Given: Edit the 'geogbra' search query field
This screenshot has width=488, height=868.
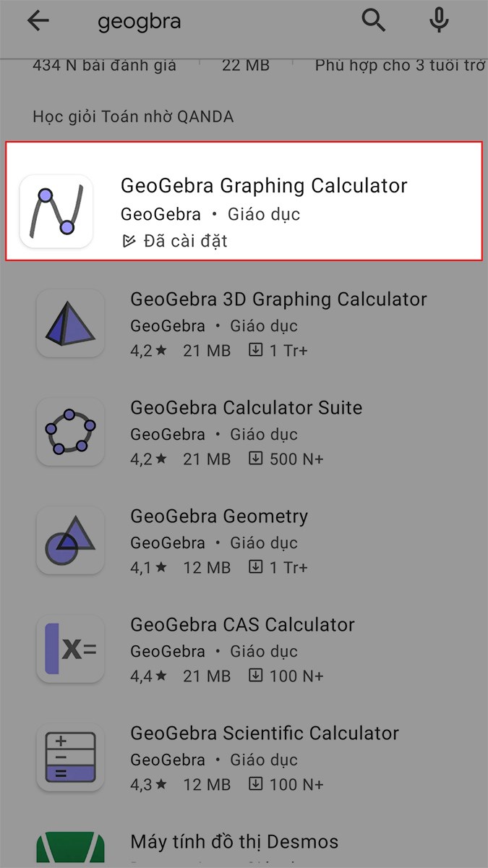Looking at the screenshot, I should click(217, 22).
